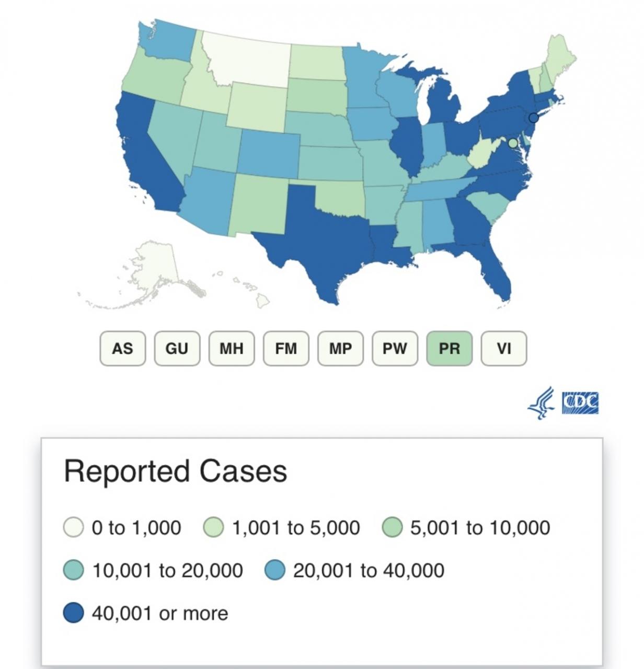This screenshot has width=644, height=669.
Task: Pick the 10,001 to 20,000 legend swatch
Action: [74, 570]
